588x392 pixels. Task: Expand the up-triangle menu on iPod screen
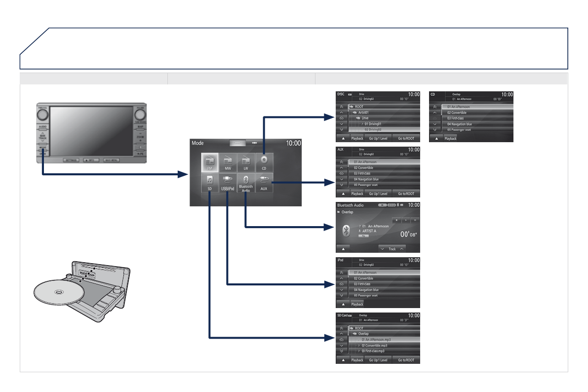coord(343,304)
